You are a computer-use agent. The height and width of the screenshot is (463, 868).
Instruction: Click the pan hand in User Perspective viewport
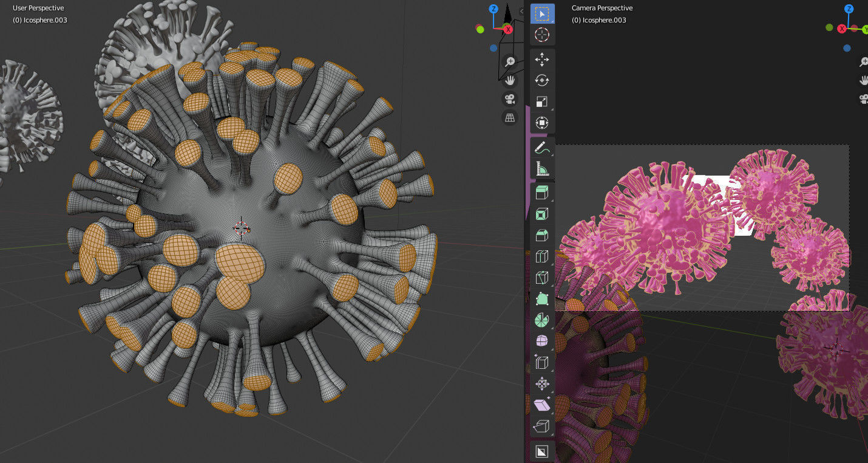click(x=510, y=80)
